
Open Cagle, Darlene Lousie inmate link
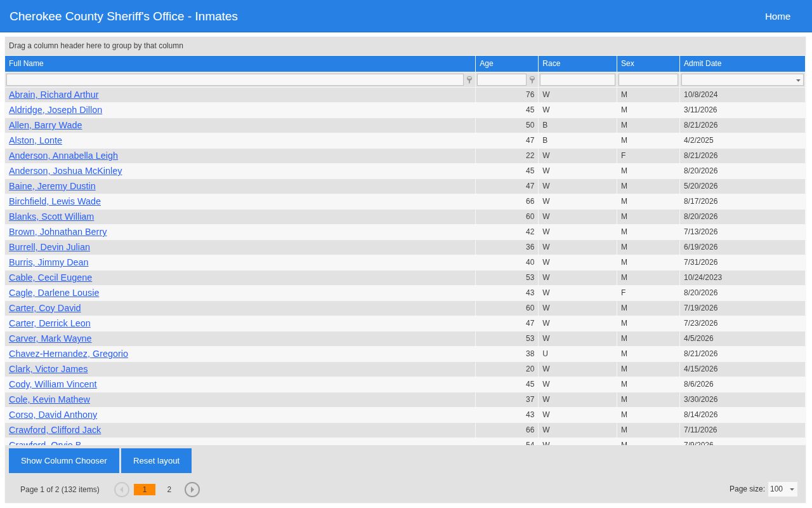coord(54,293)
